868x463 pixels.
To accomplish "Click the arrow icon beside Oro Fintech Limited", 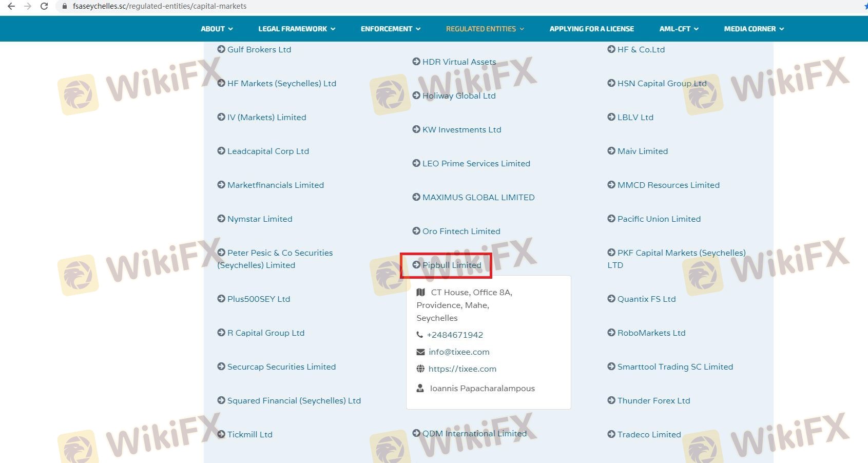I will coord(416,231).
